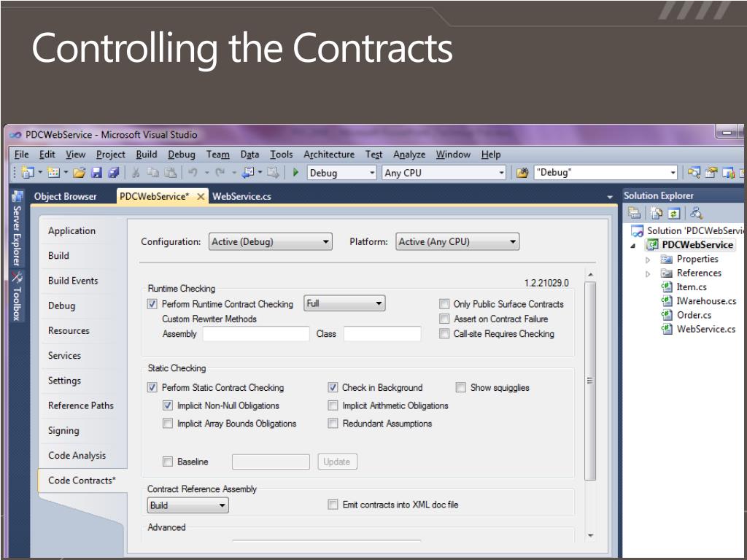Open the Analyze menu

(x=409, y=155)
